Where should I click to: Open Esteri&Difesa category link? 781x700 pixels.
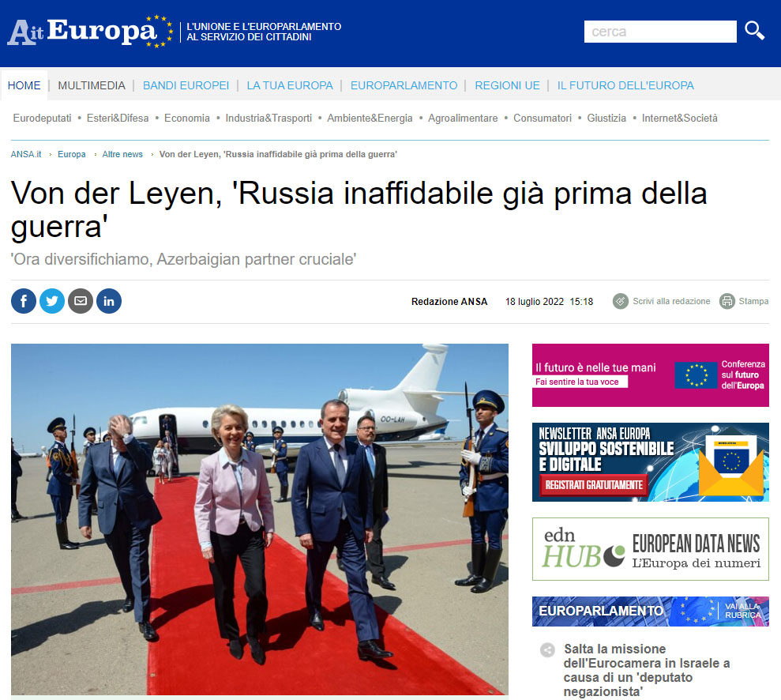pos(118,118)
